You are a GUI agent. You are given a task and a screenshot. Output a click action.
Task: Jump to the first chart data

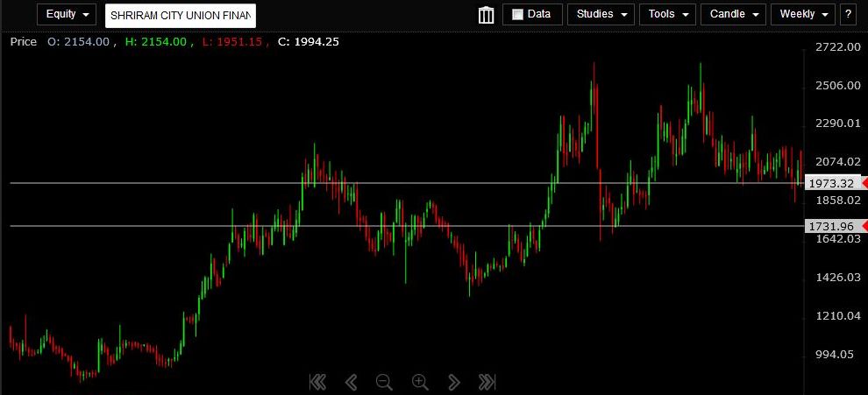(x=317, y=382)
